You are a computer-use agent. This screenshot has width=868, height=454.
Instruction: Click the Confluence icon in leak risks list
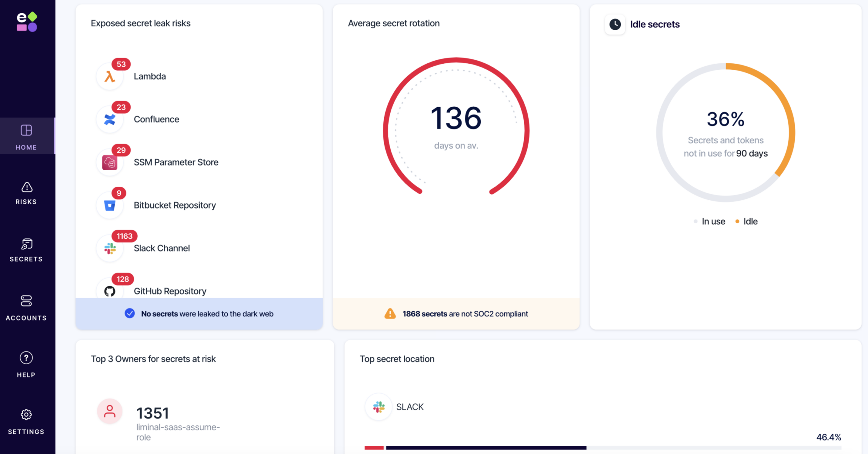[110, 119]
